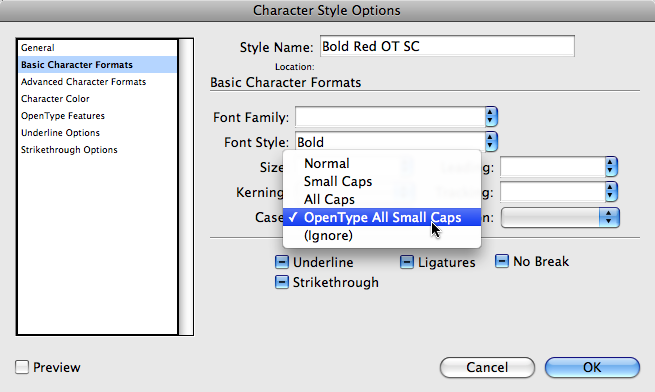Image resolution: width=655 pixels, height=392 pixels.
Task: Click the Font Style field showing Bold
Action: pos(390,142)
